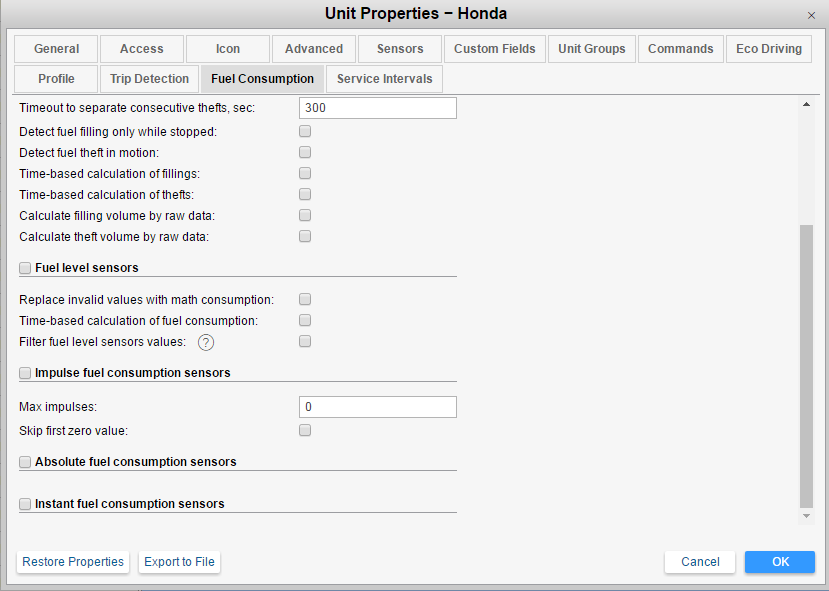
Task: Close the Unit Properties dialog
Action: (x=810, y=15)
